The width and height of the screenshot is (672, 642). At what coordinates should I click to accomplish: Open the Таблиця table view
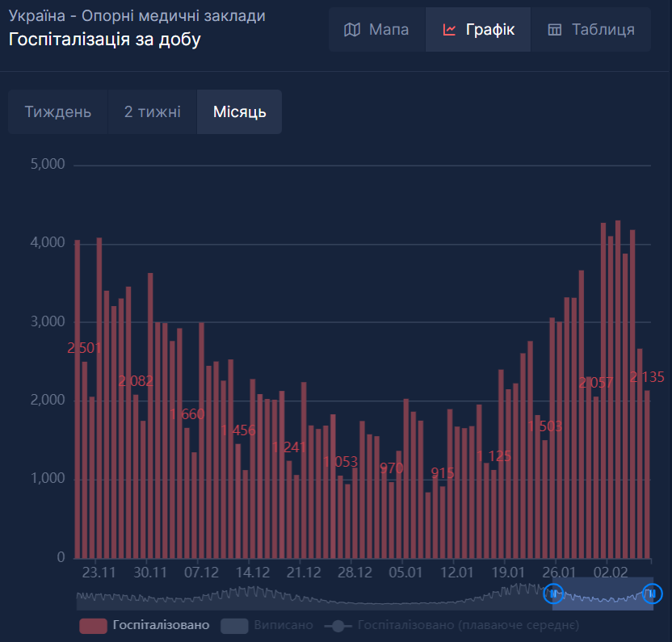(591, 30)
